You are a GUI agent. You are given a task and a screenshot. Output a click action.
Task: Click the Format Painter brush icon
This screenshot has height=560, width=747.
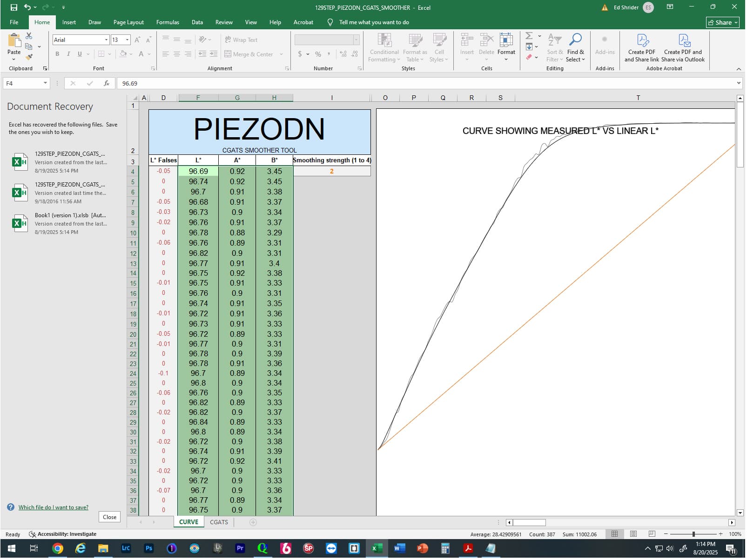[29, 57]
